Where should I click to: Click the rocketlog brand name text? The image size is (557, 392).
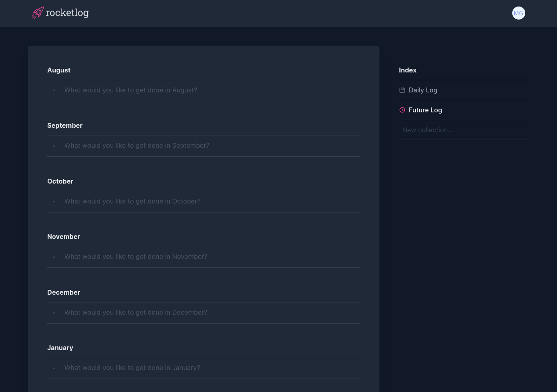pos(67,13)
